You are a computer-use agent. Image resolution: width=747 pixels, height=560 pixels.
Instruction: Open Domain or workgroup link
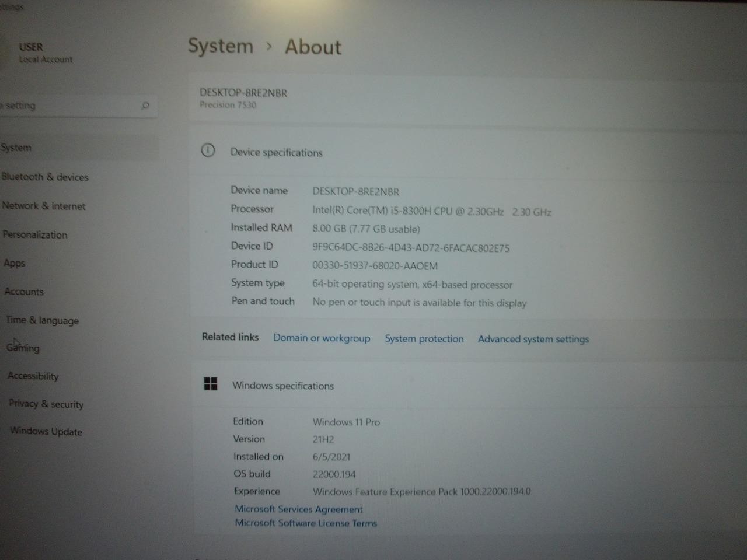tap(322, 338)
